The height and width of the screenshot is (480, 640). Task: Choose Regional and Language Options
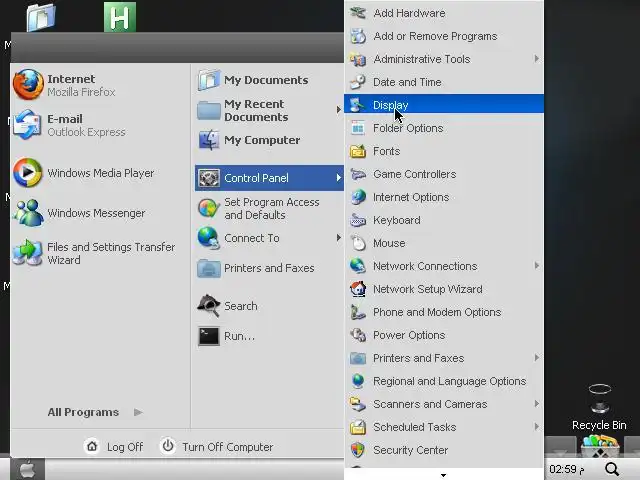click(x=444, y=381)
